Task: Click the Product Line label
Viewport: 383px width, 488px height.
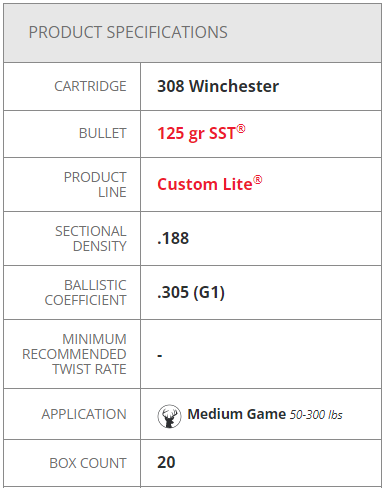Action: pyautogui.click(x=95, y=185)
